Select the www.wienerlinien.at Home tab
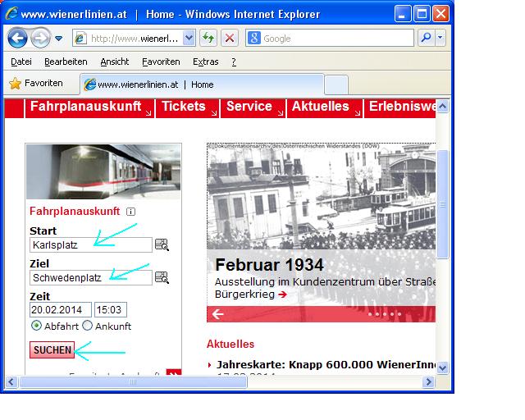525x420 pixels. coord(202,84)
